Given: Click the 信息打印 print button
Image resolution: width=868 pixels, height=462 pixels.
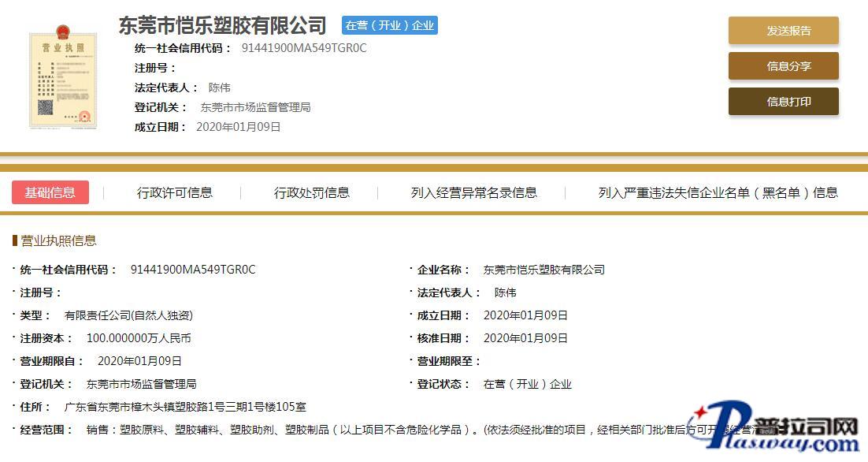Looking at the screenshot, I should pos(783,102).
